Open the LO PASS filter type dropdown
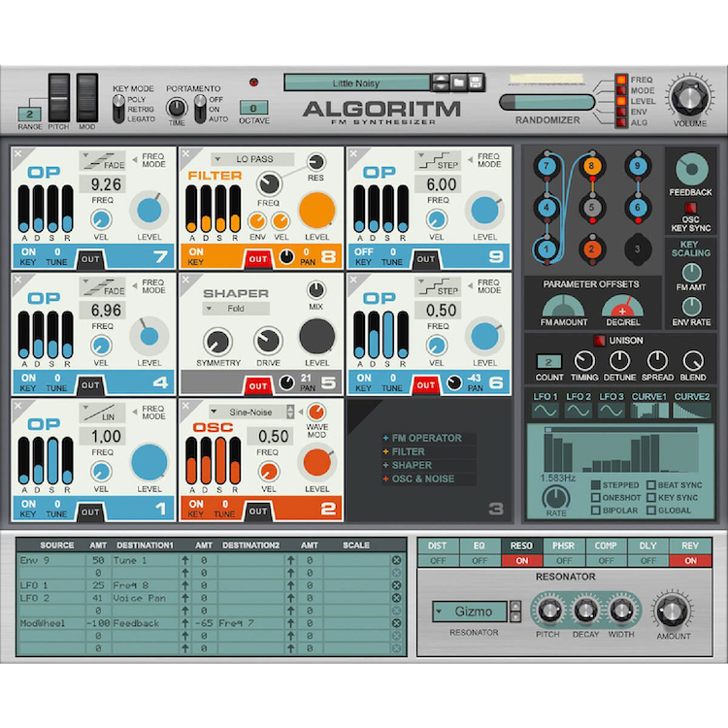The height and width of the screenshot is (728, 728). pos(252,159)
